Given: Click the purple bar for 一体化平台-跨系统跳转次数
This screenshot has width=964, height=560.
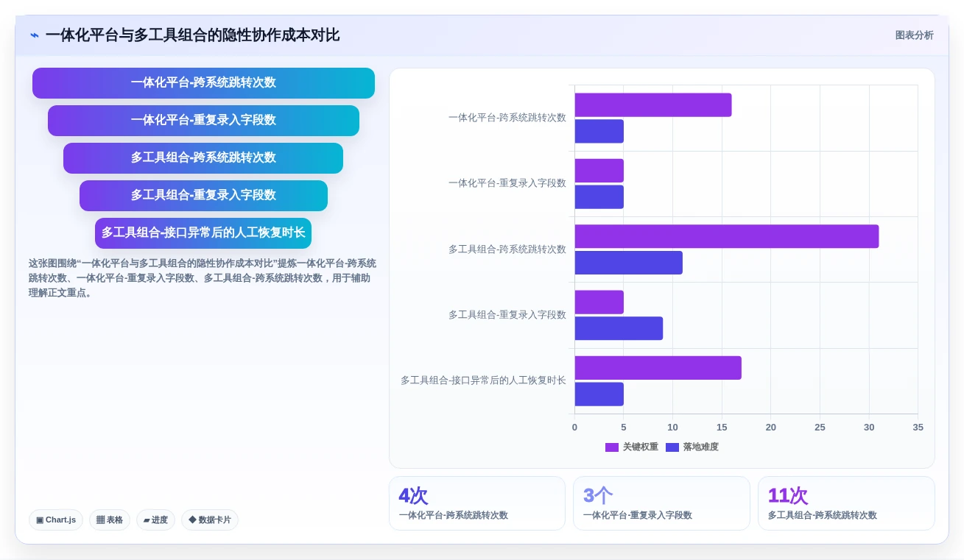Looking at the screenshot, I should click(x=653, y=105).
